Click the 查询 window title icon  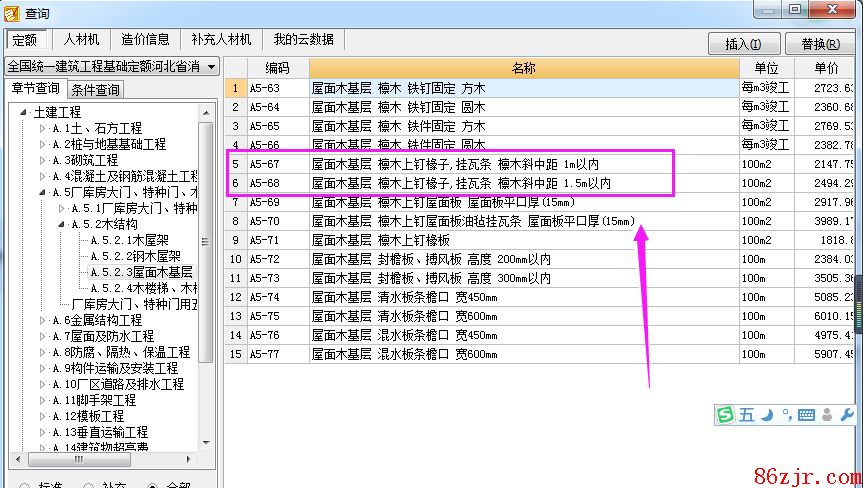point(12,12)
